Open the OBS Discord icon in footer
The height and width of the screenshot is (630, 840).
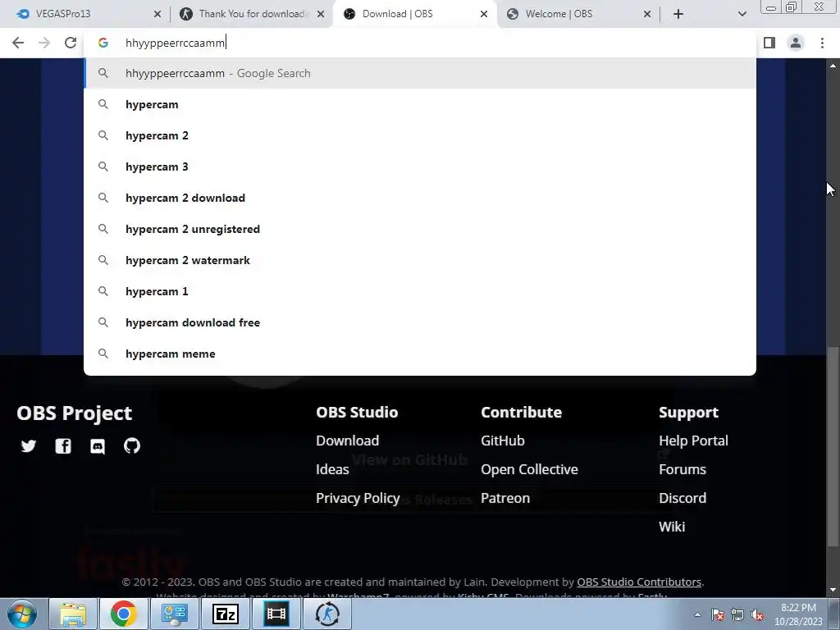pos(98,445)
